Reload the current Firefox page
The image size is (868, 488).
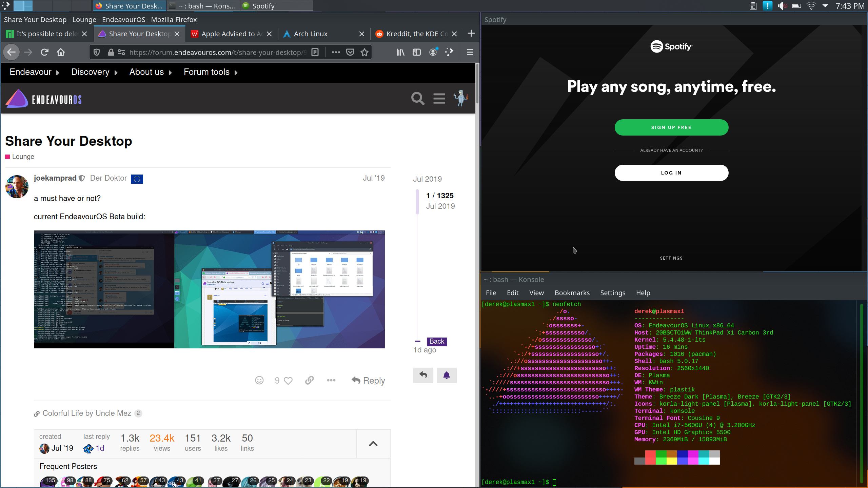[x=44, y=52]
